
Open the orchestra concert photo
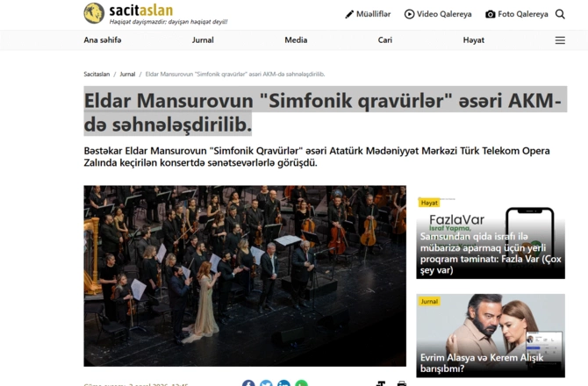tap(245, 275)
